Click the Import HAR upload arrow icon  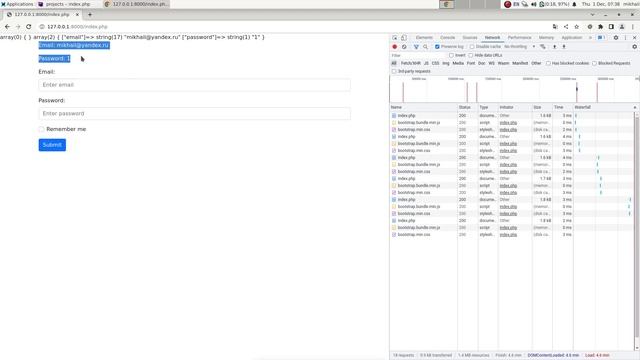554,47
